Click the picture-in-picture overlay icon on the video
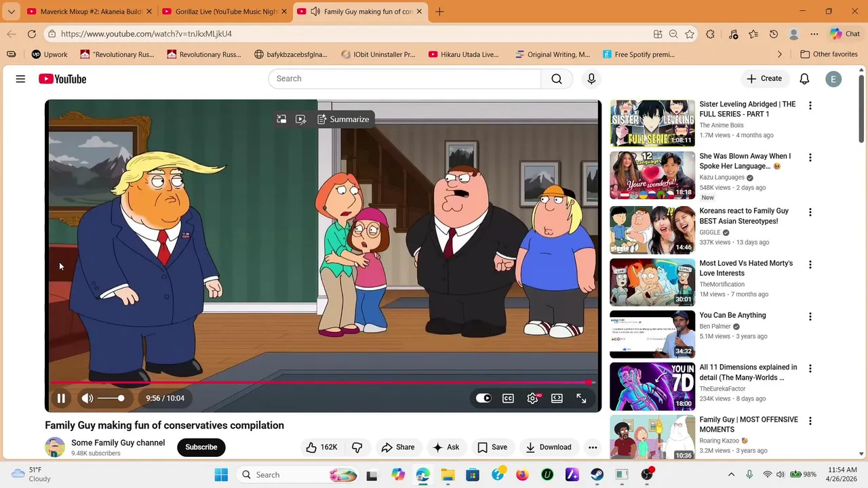The width and height of the screenshot is (868, 488). [x=281, y=119]
